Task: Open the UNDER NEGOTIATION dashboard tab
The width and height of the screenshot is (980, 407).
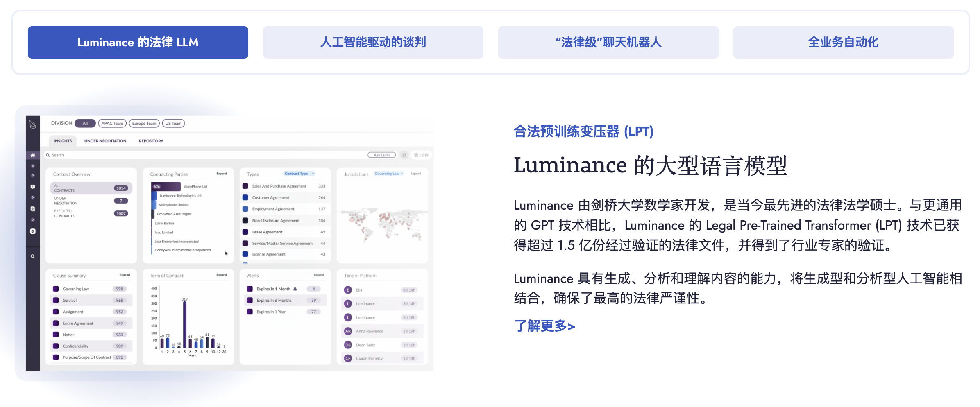Action: pyautogui.click(x=105, y=141)
